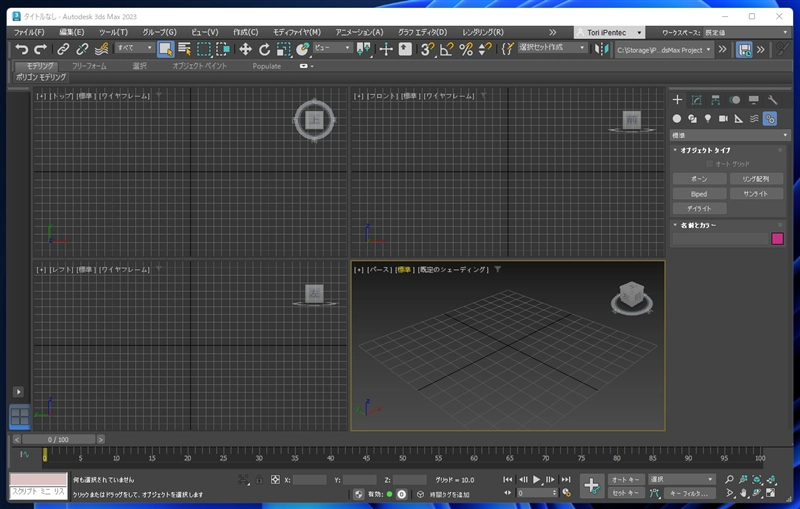Viewport: 800px width, 509px height.
Task: Tick the オート グリッド checkbox
Action: point(709,164)
